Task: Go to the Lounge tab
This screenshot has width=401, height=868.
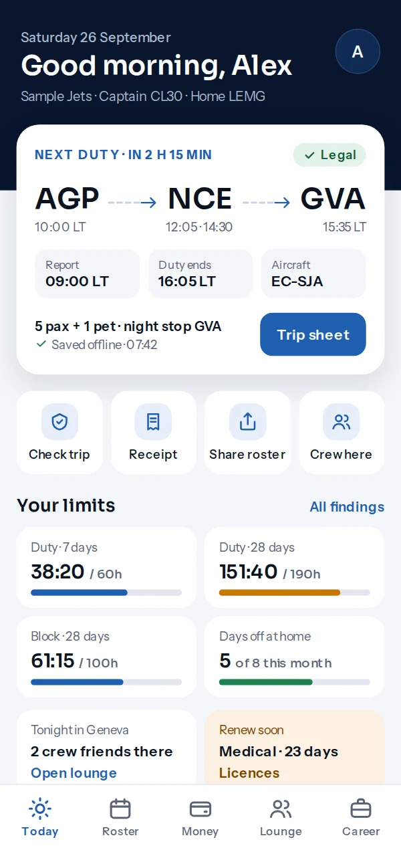Action: (x=281, y=818)
